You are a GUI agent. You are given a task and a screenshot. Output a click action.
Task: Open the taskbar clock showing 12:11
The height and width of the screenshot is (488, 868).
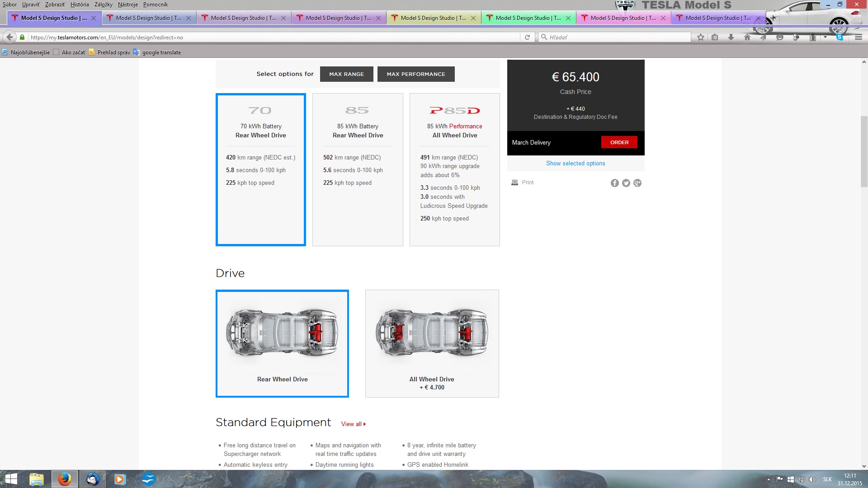click(x=850, y=479)
